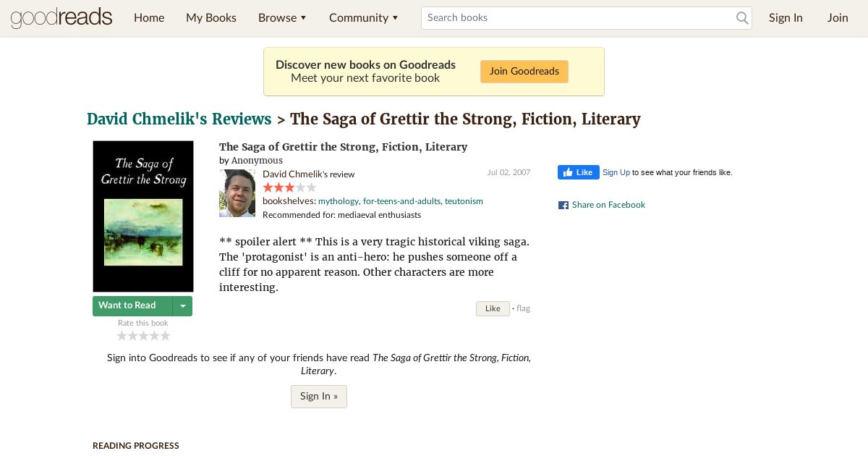
Task: Click the Facebook Like button
Action: tap(578, 172)
